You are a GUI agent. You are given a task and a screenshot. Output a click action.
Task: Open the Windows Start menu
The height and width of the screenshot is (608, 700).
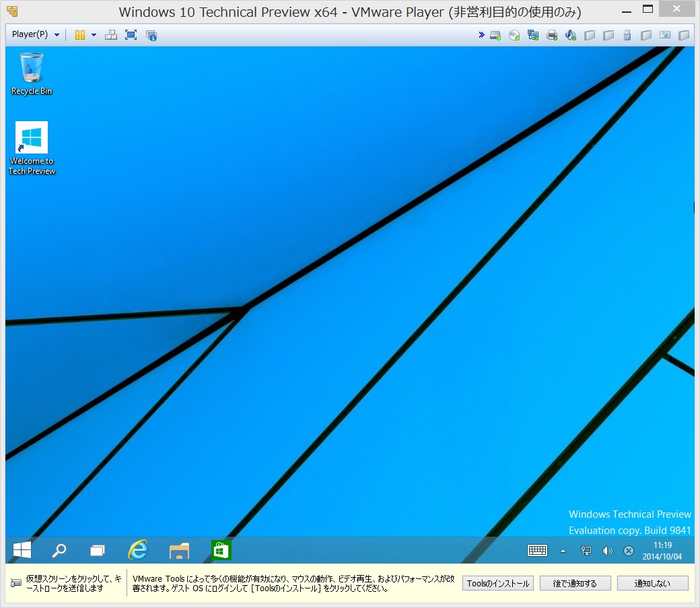22,550
